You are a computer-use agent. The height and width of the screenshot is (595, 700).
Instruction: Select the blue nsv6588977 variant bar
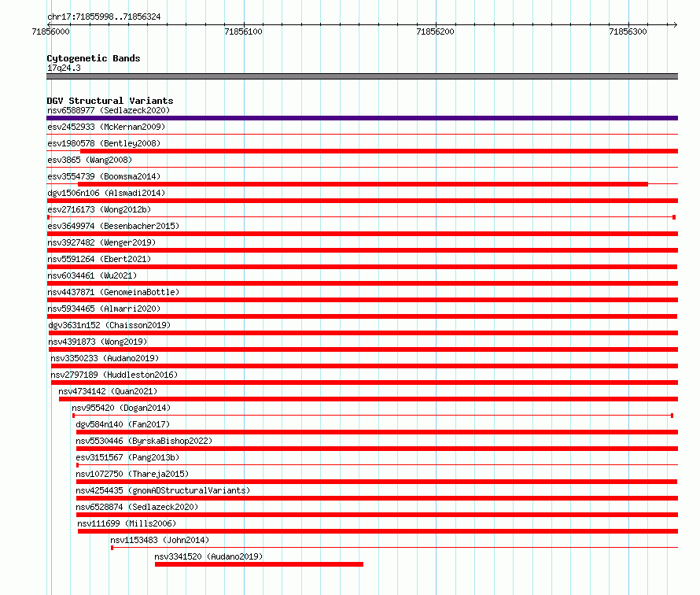tap(362, 118)
